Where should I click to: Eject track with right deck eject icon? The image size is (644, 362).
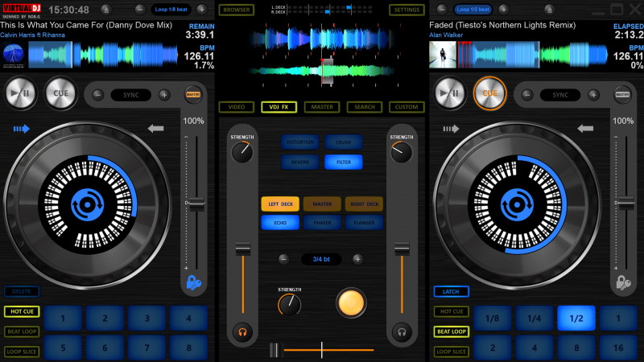549,10
